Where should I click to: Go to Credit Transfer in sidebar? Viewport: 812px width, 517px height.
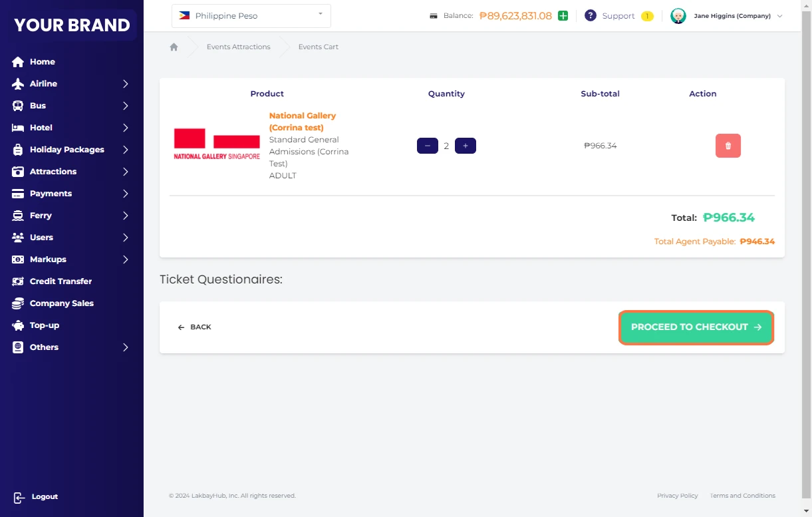[61, 281]
